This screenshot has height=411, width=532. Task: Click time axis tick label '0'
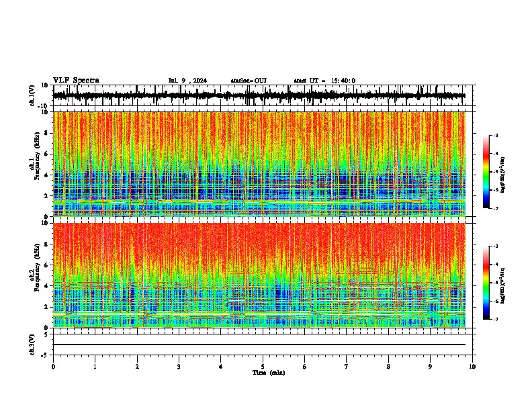pyautogui.click(x=53, y=367)
